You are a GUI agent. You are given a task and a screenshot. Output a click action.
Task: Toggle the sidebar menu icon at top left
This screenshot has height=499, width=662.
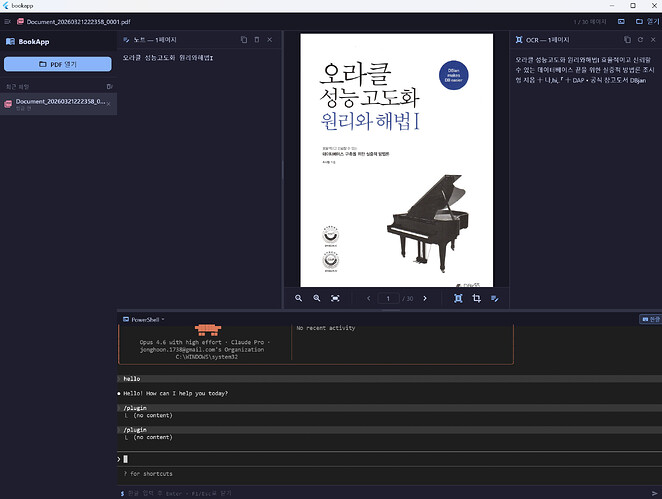(x=7, y=22)
